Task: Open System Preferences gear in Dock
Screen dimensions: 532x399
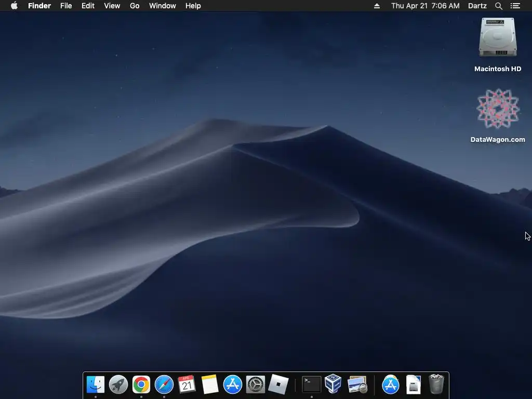Action: pos(255,384)
